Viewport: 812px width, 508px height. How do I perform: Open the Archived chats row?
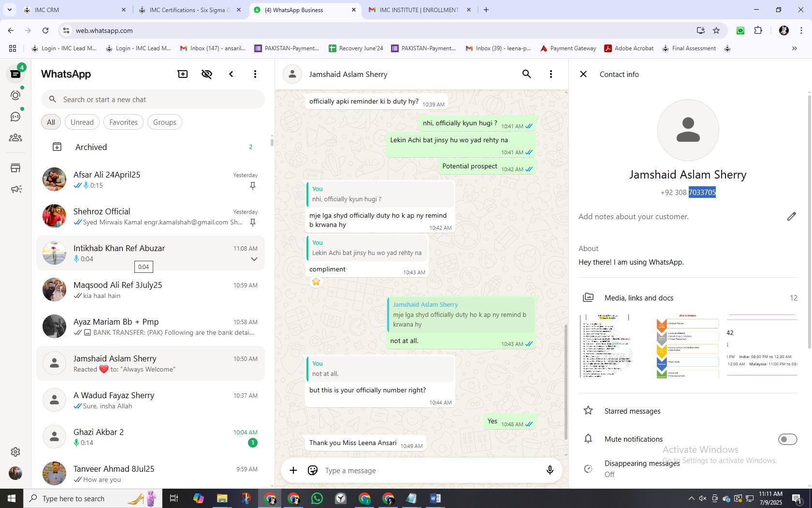[151, 147]
